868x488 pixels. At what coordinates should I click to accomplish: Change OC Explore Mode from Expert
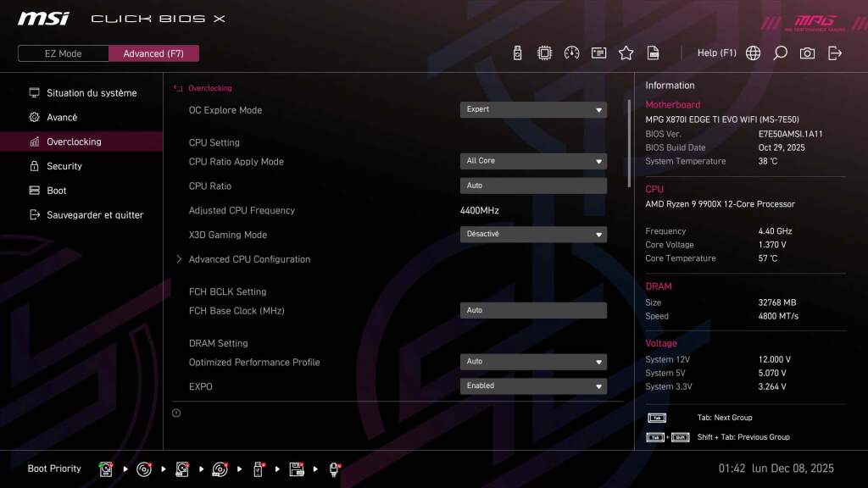coord(533,109)
